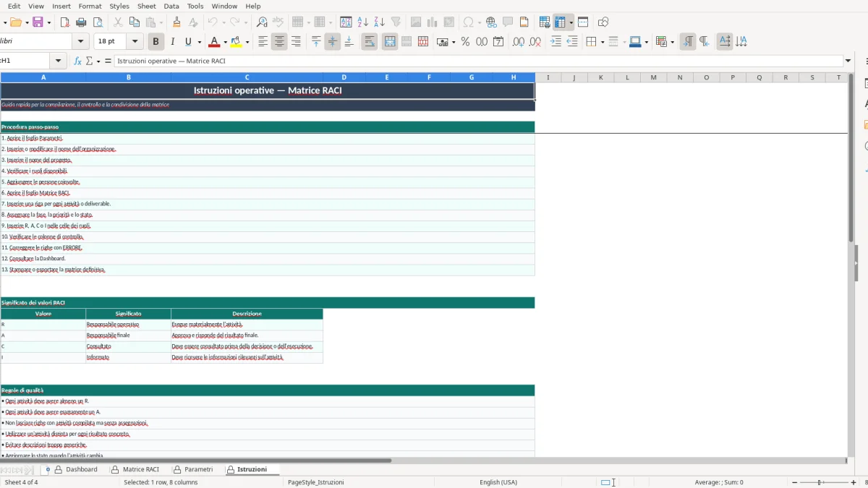The height and width of the screenshot is (488, 868).
Task: Click the English (USA) language status
Action: click(x=498, y=482)
